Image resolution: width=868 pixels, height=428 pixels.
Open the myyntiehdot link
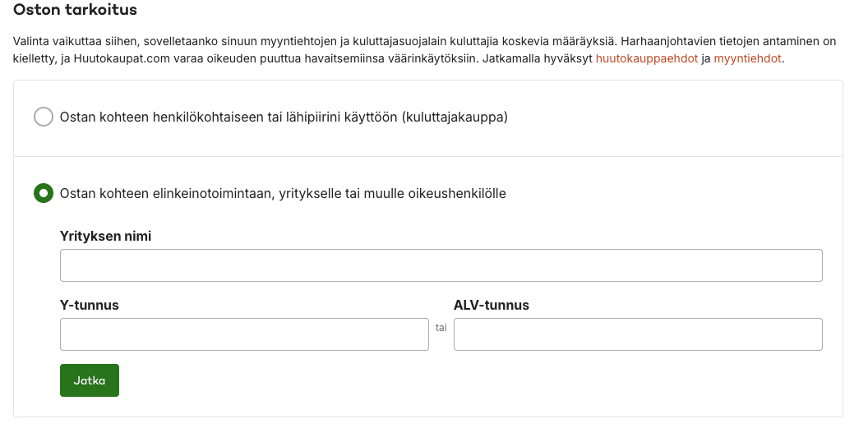(747, 58)
